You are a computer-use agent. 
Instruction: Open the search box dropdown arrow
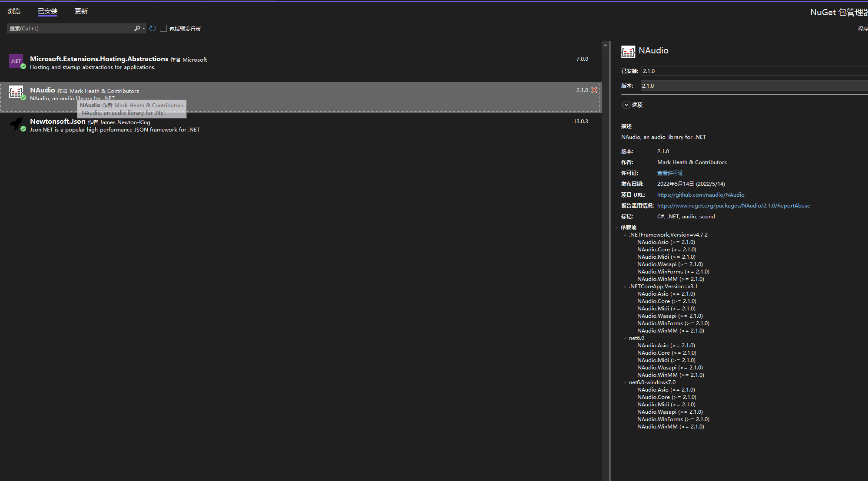point(144,29)
